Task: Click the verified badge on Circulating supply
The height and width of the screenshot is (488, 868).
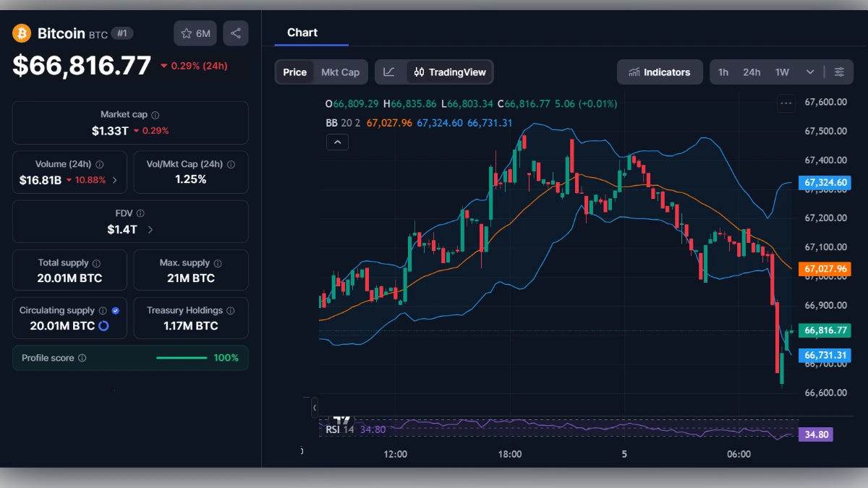Action: [x=115, y=309]
